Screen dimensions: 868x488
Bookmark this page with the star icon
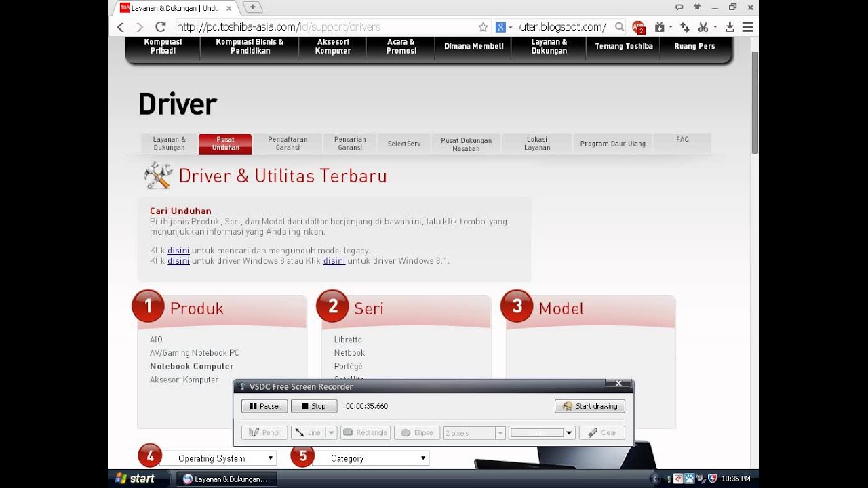click(x=483, y=27)
